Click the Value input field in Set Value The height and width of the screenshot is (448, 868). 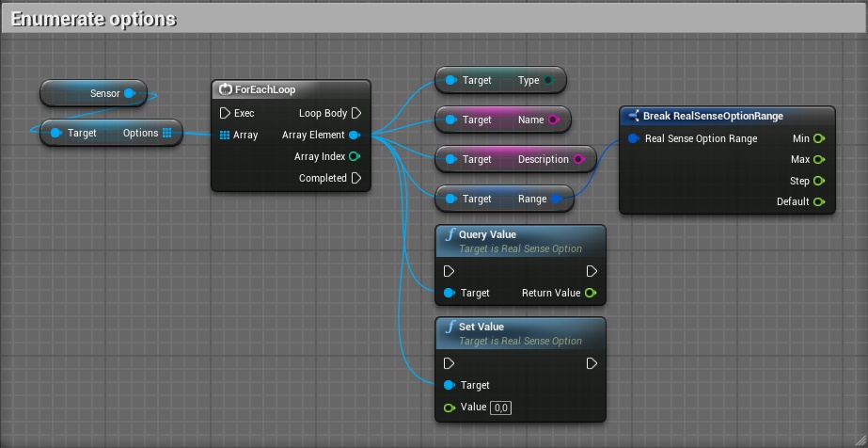500,408
